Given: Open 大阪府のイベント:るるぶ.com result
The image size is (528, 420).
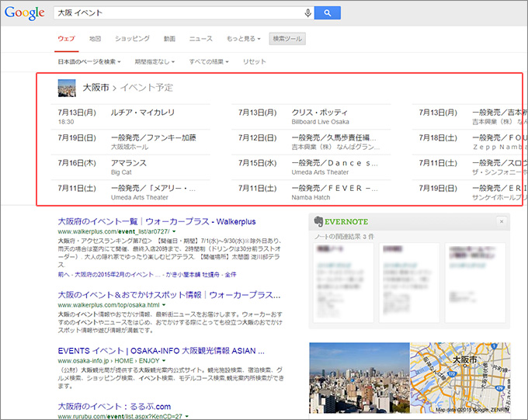Looking at the screenshot, I should (x=114, y=407).
